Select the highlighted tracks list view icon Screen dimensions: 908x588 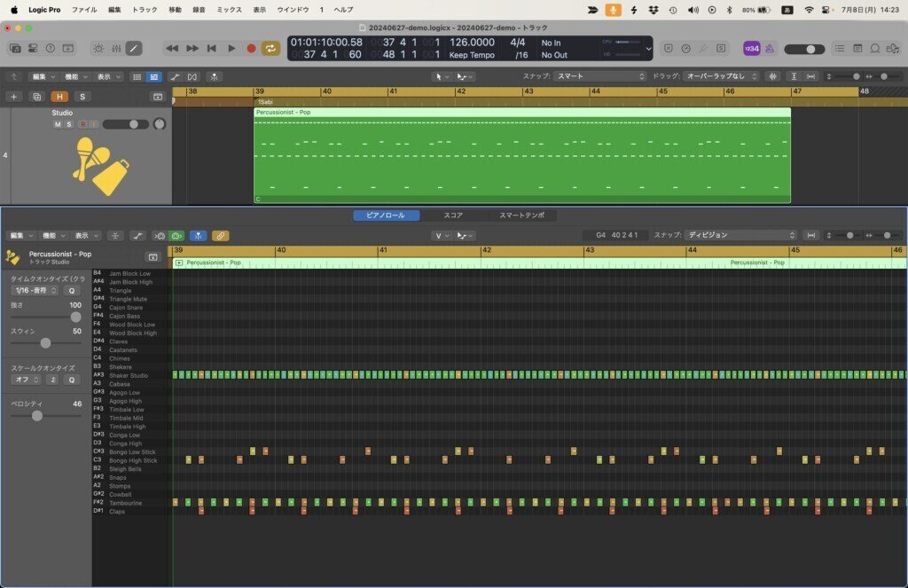153,76
